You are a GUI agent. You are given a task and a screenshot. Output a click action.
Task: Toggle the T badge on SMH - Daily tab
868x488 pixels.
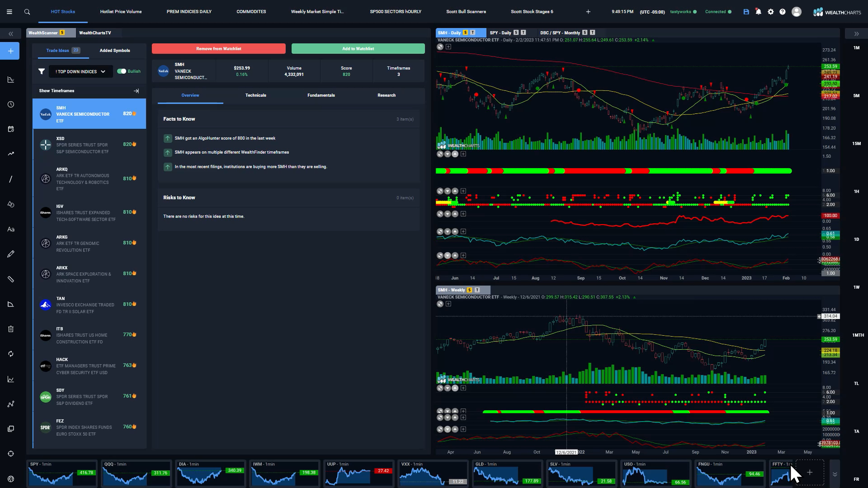click(473, 33)
